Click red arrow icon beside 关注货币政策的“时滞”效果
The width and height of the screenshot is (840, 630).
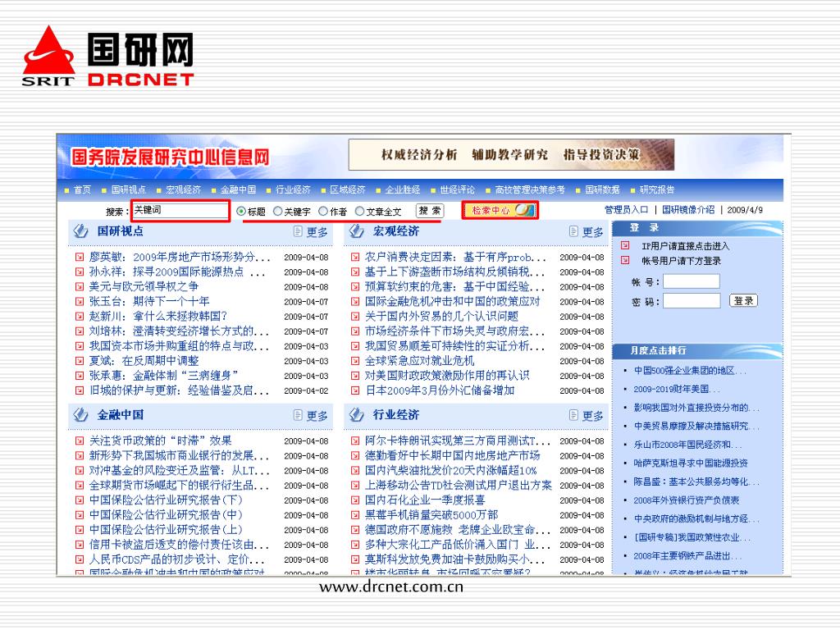click(x=80, y=441)
